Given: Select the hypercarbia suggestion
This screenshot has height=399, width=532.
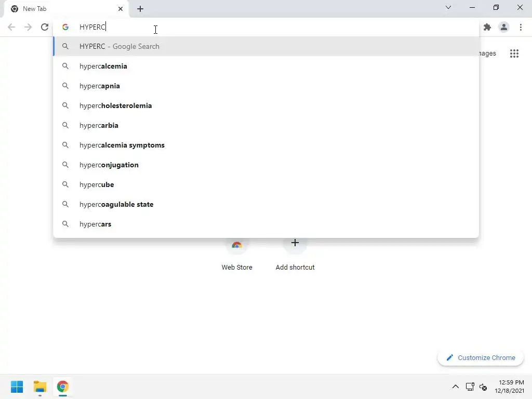Looking at the screenshot, I should click(x=266, y=125).
